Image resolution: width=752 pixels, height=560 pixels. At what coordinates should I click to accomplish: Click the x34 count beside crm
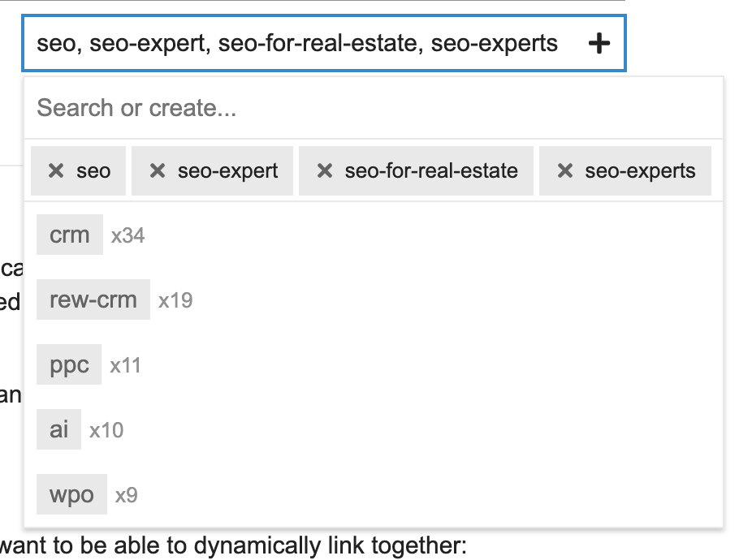128,236
